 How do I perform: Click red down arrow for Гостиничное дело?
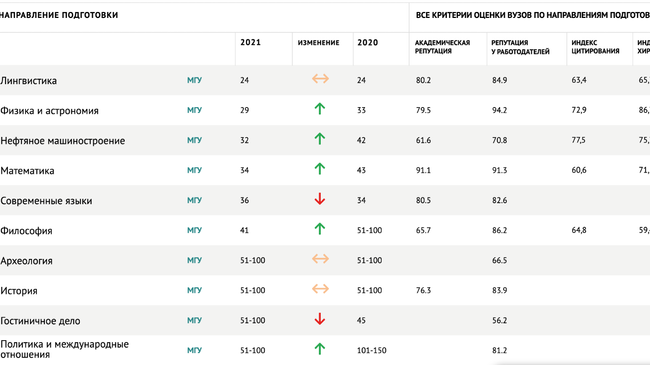coord(320,319)
